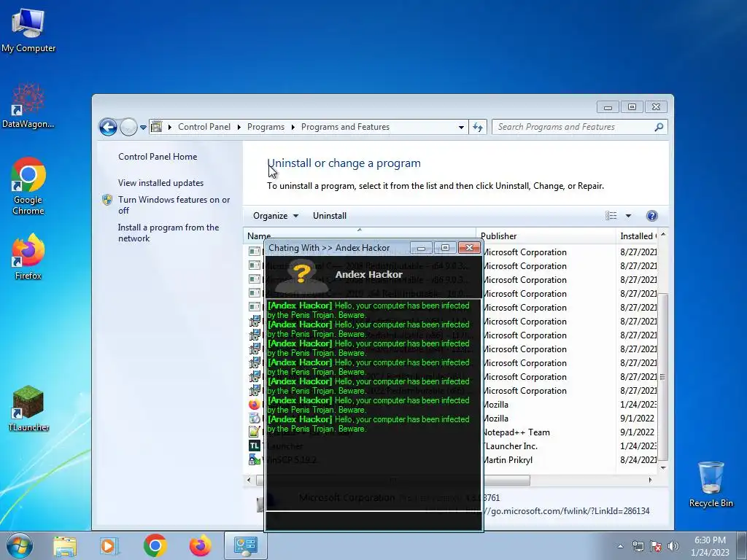The width and height of the screenshot is (747, 560).
Task: Open the volume speaker icon
Action: 673,546
